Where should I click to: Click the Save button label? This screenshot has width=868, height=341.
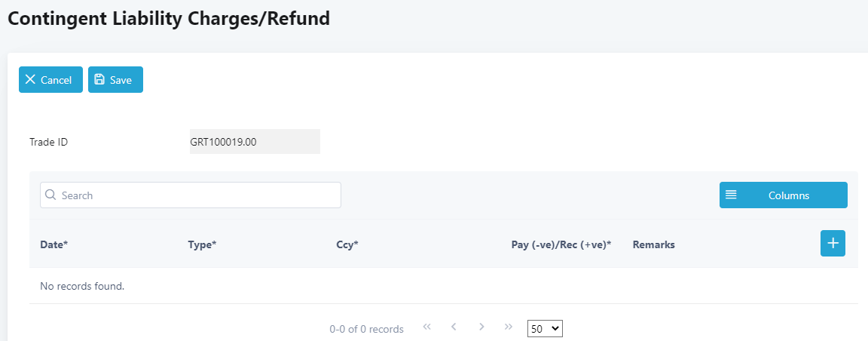coord(121,80)
